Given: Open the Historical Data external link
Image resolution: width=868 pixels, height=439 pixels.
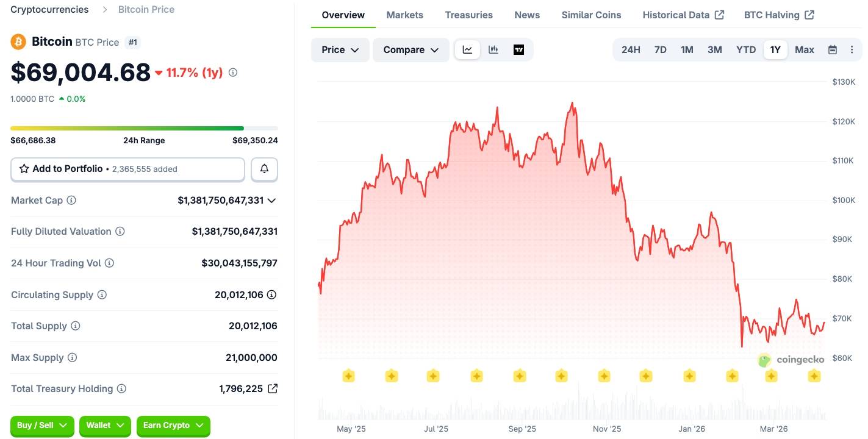Looking at the screenshot, I should tap(683, 15).
